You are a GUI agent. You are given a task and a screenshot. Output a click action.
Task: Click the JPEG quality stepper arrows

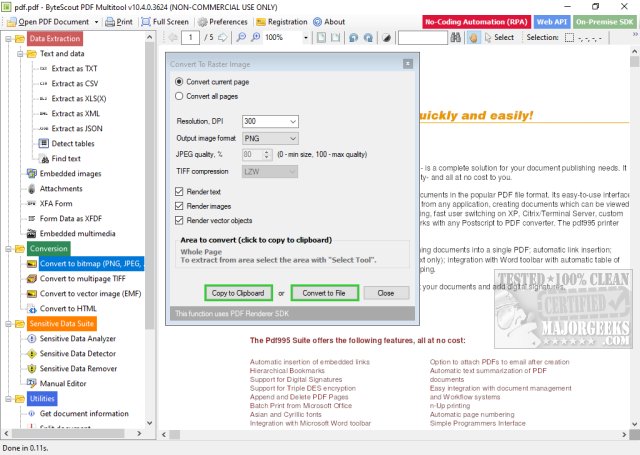click(x=267, y=155)
